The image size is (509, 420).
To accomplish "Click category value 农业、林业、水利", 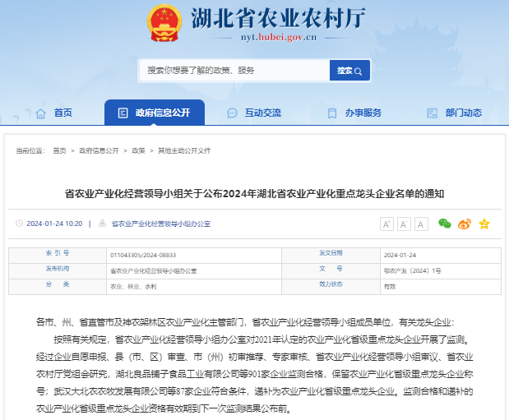I will (x=133, y=286).
